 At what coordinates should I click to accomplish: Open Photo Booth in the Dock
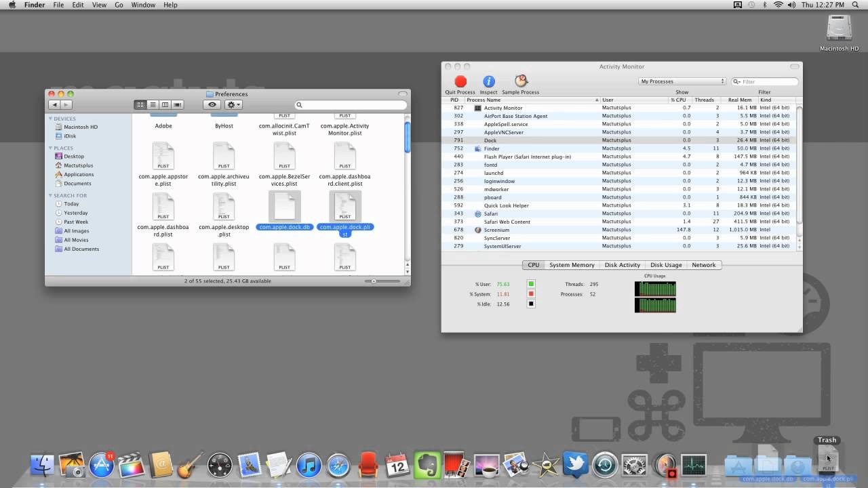point(456,465)
